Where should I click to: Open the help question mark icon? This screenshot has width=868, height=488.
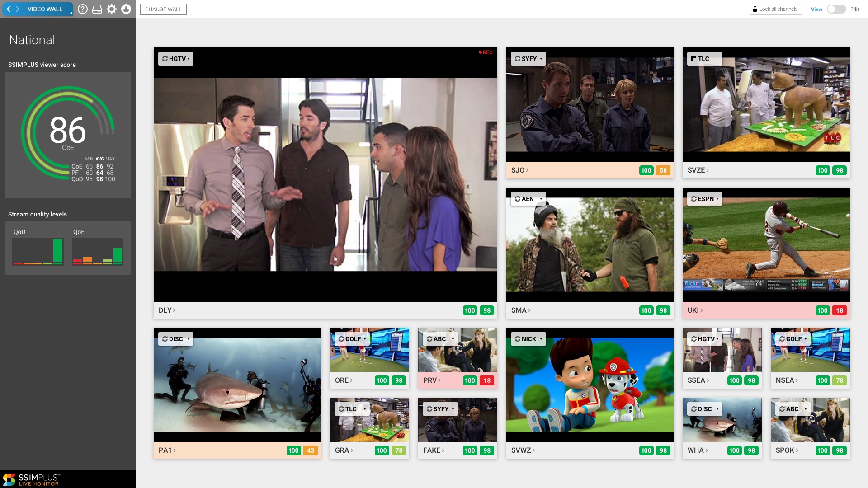(82, 9)
